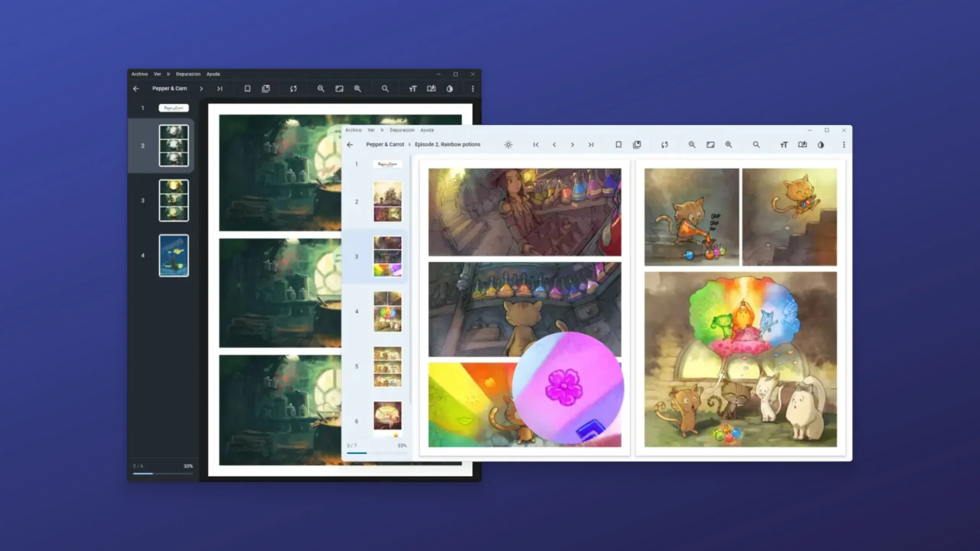The width and height of the screenshot is (980, 551).
Task: Click reading progress bar in dark window
Action: [x=163, y=474]
